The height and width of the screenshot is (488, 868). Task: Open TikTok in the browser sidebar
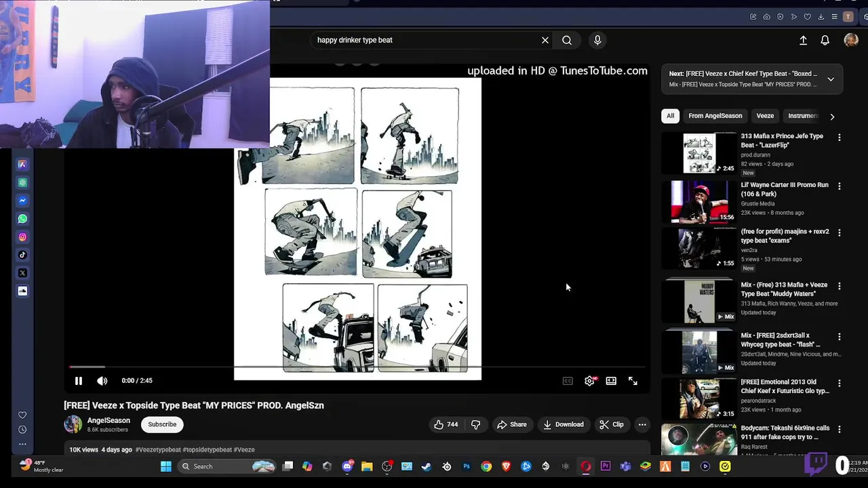[22, 255]
